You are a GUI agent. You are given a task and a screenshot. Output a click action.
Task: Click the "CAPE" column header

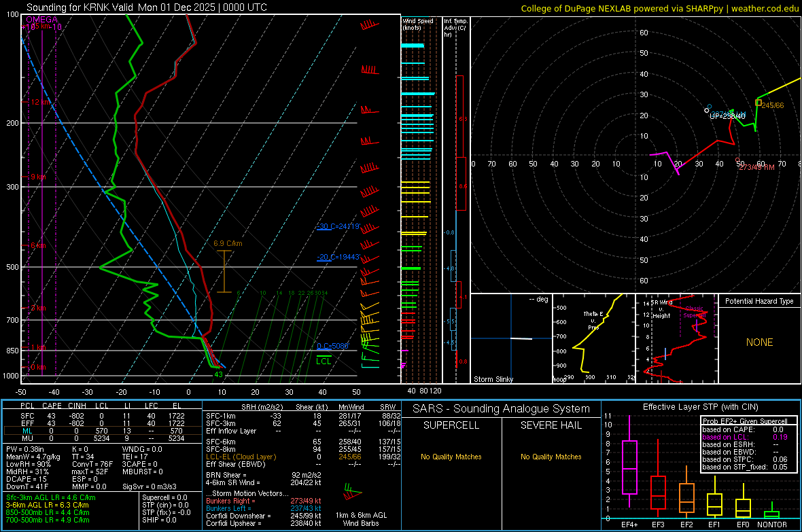52,406
